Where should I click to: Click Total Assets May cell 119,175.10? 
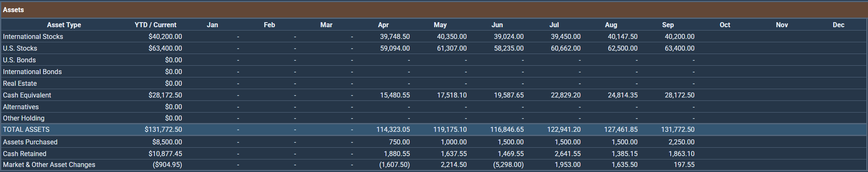[x=450, y=129]
